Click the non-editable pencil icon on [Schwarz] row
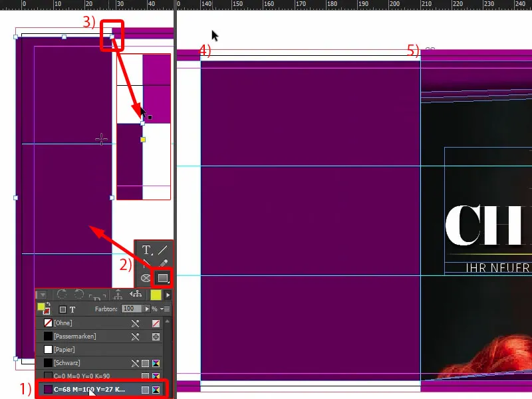 tap(135, 363)
